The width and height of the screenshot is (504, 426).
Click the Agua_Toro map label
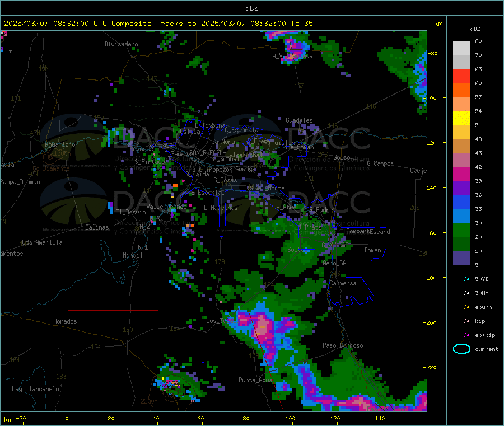click(60, 144)
